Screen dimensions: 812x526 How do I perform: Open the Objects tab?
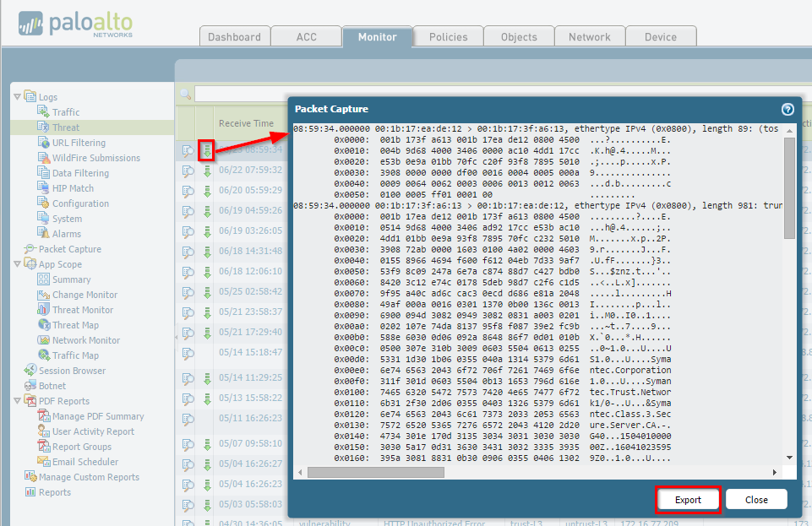coord(519,36)
